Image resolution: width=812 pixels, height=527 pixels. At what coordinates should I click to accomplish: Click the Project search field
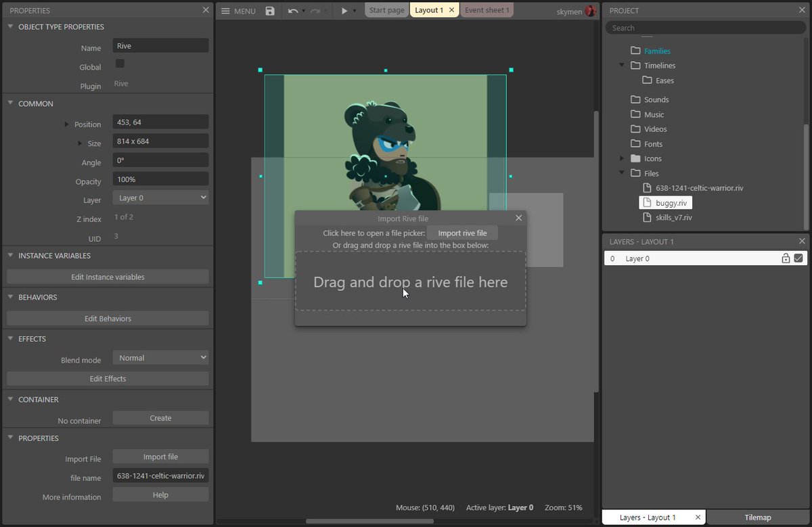pyautogui.click(x=706, y=28)
